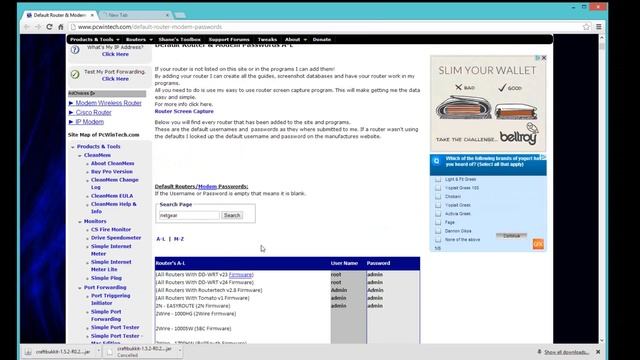Open the cancelled craftbukkit download options arrow
The height and width of the screenshot is (360, 640).
(x=180, y=351)
